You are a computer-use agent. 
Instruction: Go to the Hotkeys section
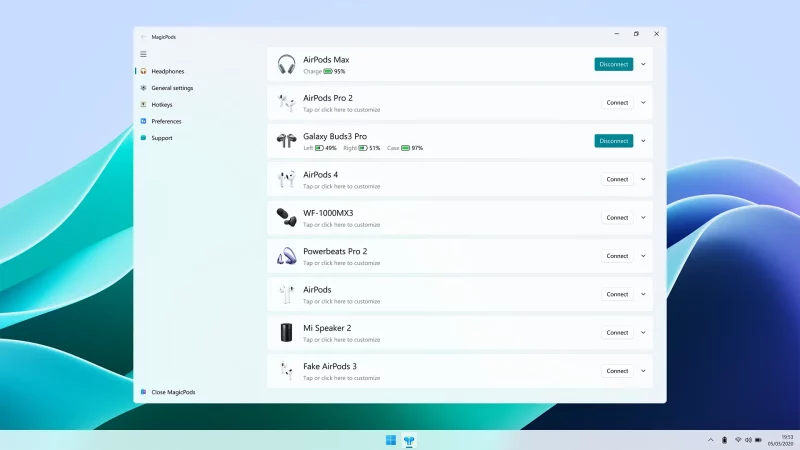click(x=162, y=105)
